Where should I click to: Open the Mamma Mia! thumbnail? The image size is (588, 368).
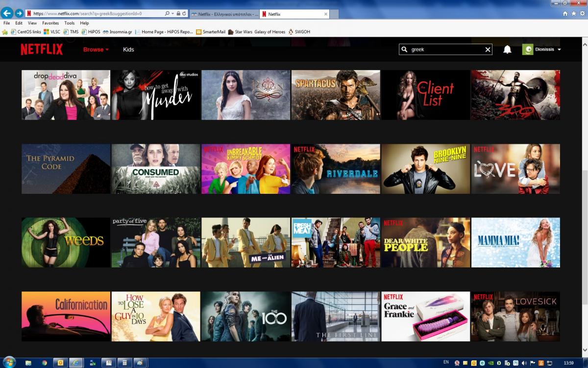(x=515, y=242)
